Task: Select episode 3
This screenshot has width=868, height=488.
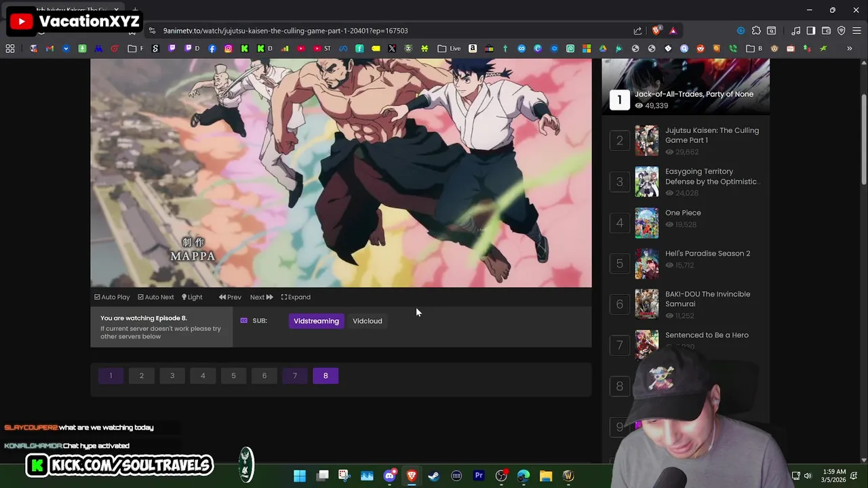Action: 172,375
